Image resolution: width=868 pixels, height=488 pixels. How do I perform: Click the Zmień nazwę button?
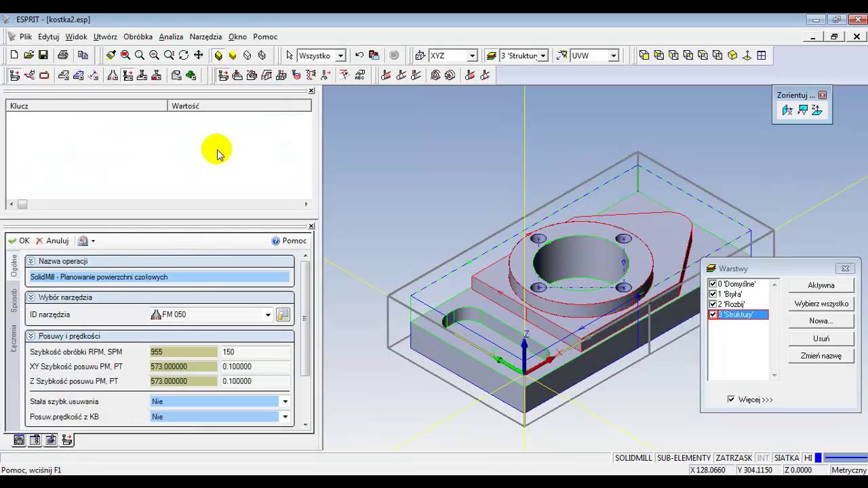pyautogui.click(x=821, y=356)
